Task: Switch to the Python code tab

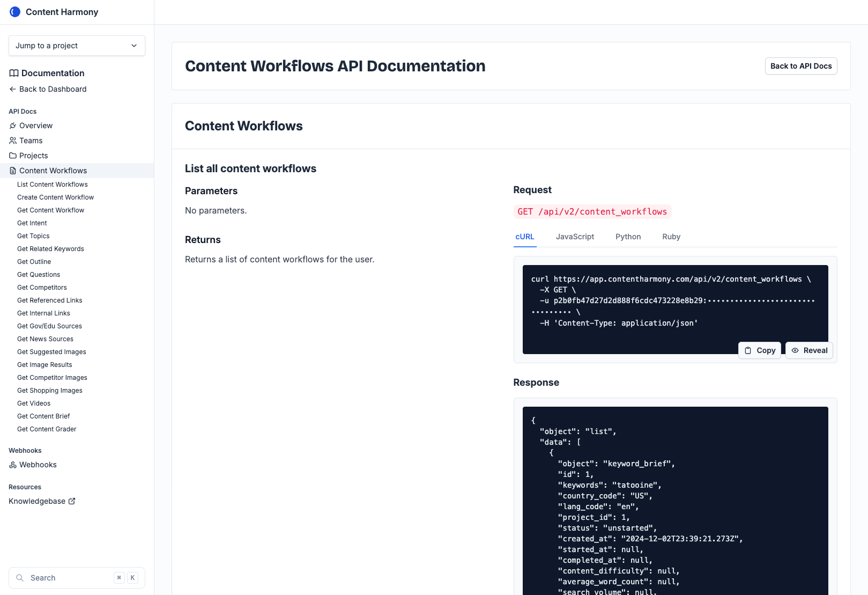Action: click(x=628, y=237)
